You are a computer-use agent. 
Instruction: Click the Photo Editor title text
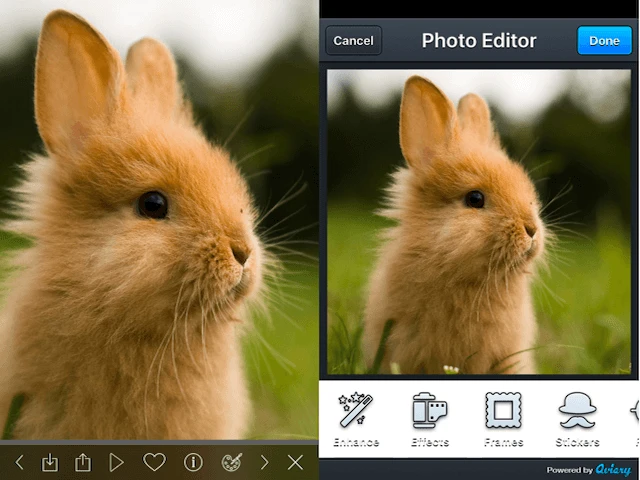479,41
